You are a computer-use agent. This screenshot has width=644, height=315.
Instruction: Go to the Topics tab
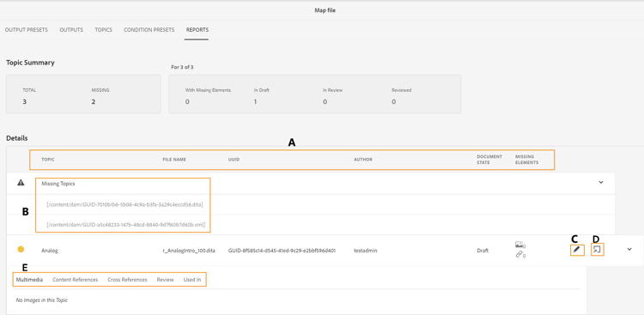coord(103,30)
